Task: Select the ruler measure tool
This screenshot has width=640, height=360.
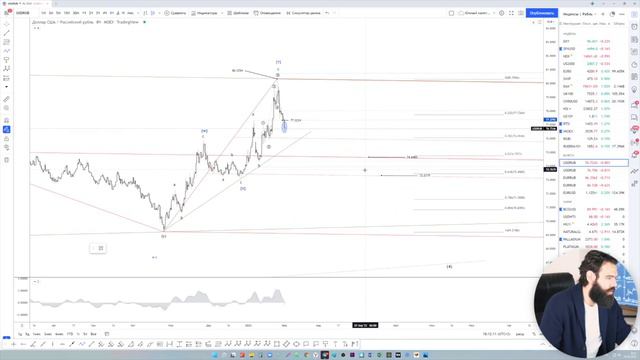Action: coord(7,99)
